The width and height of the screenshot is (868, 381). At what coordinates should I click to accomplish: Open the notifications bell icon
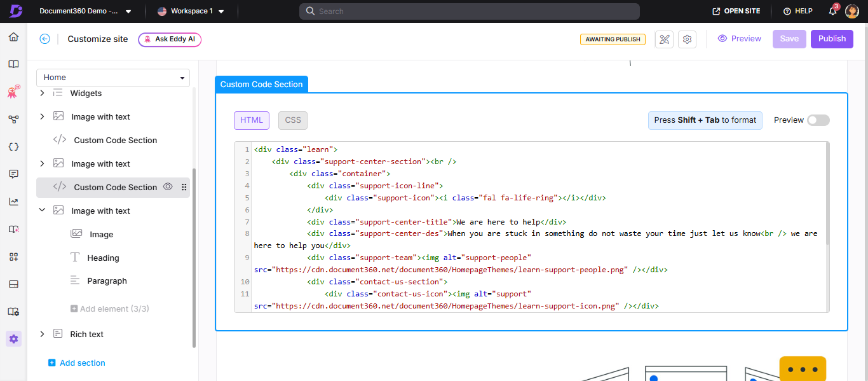[x=833, y=11]
